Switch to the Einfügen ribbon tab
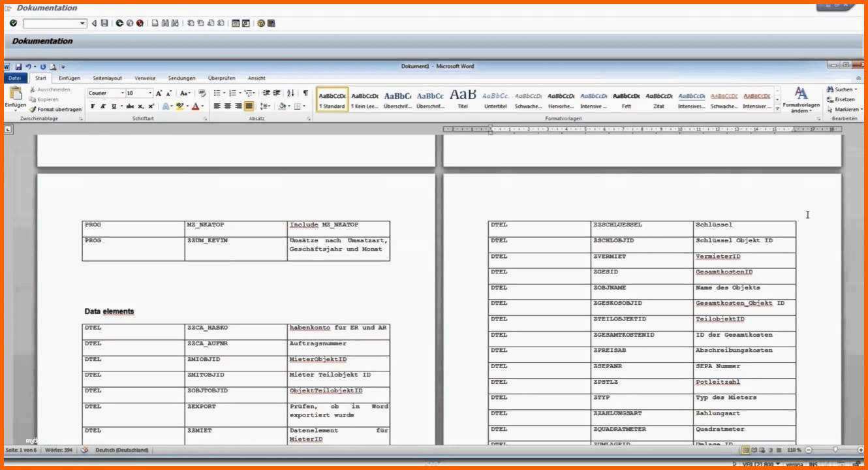Image resolution: width=868 pixels, height=470 pixels. coord(69,78)
